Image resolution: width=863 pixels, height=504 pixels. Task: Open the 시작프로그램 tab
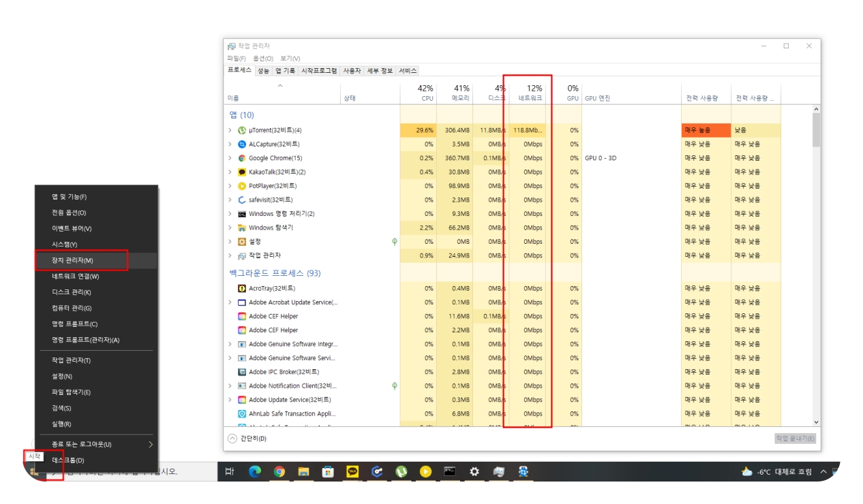click(x=319, y=71)
